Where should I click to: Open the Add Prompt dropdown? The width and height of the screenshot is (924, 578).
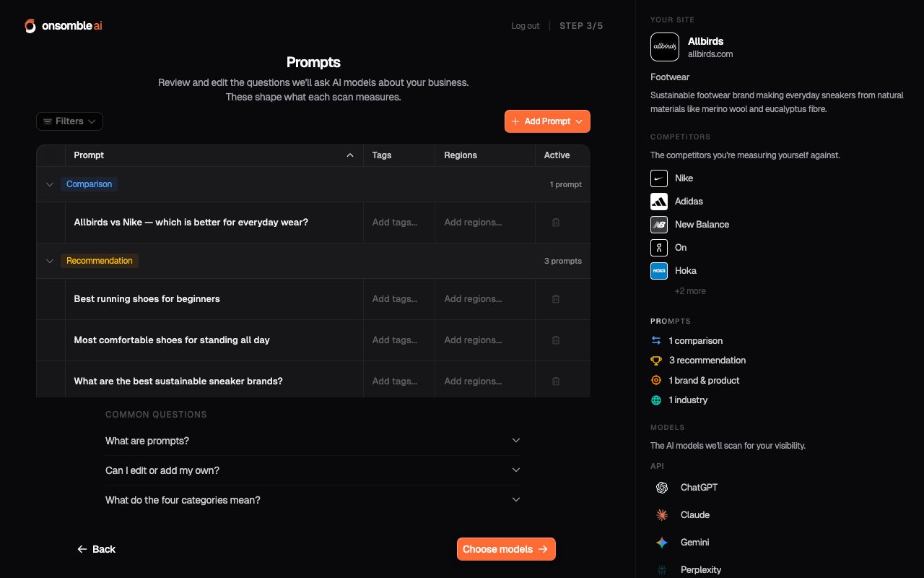coord(547,121)
